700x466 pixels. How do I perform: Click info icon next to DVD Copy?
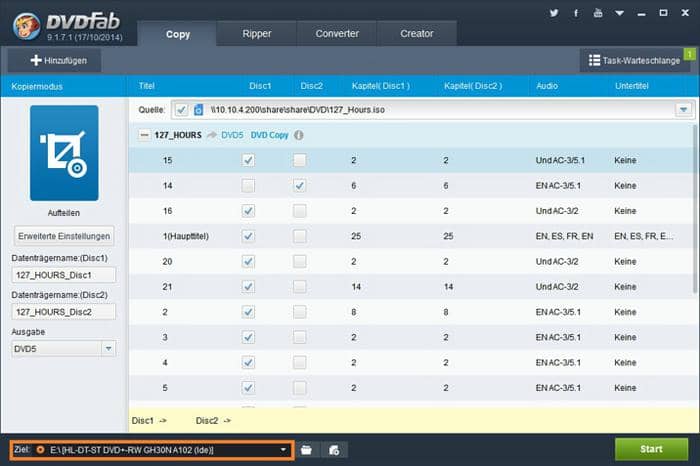click(299, 135)
